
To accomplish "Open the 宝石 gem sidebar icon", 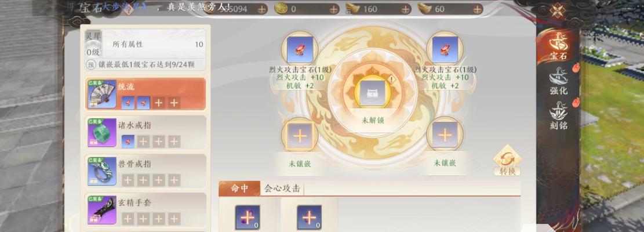I will (559, 45).
